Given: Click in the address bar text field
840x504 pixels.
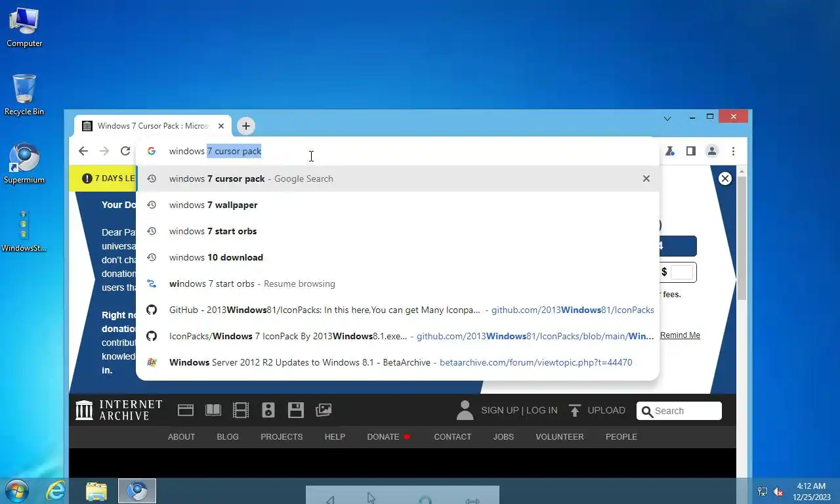Looking at the screenshot, I should tap(398, 151).
